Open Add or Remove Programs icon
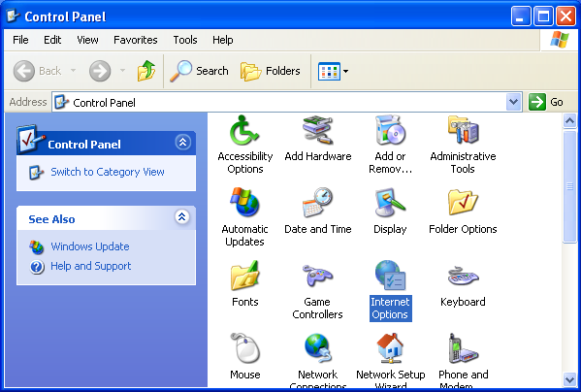This screenshot has width=581, height=392. click(390, 130)
